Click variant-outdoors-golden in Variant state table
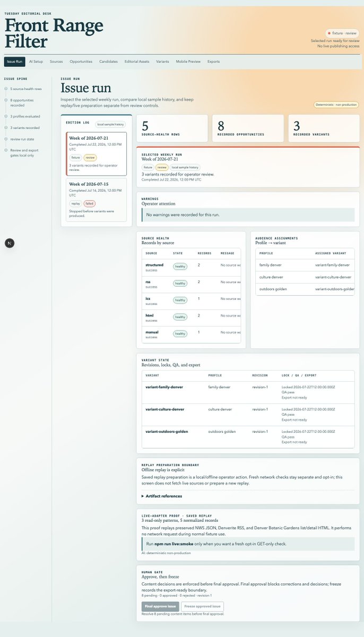Screen dimensions: 364x637 (x=167, y=432)
